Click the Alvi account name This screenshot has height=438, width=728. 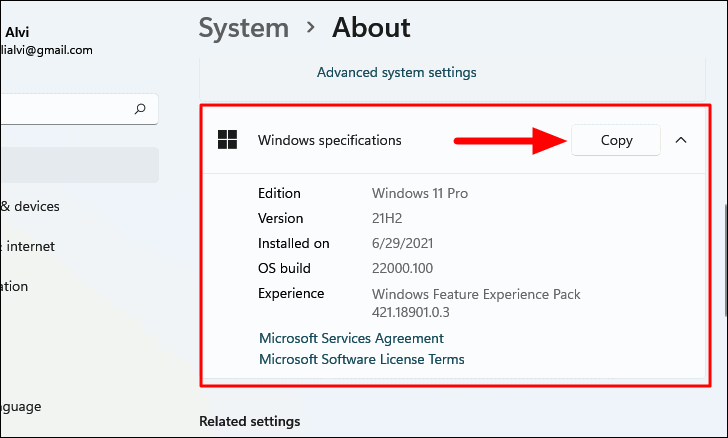click(x=17, y=32)
